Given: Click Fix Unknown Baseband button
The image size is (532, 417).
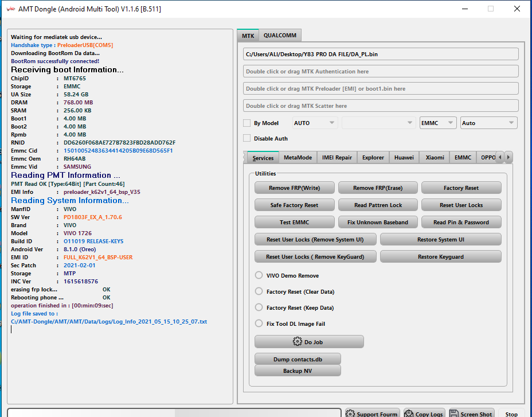Looking at the screenshot, I should pyautogui.click(x=378, y=222).
